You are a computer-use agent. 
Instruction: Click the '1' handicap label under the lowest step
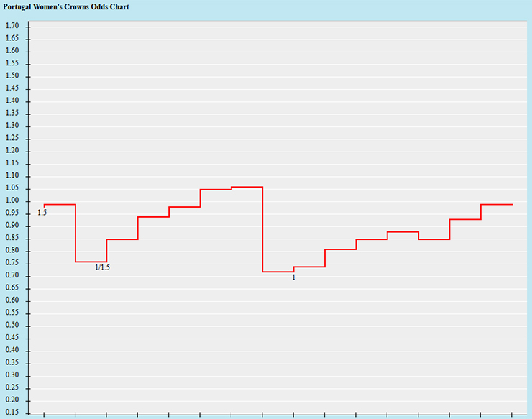click(293, 277)
